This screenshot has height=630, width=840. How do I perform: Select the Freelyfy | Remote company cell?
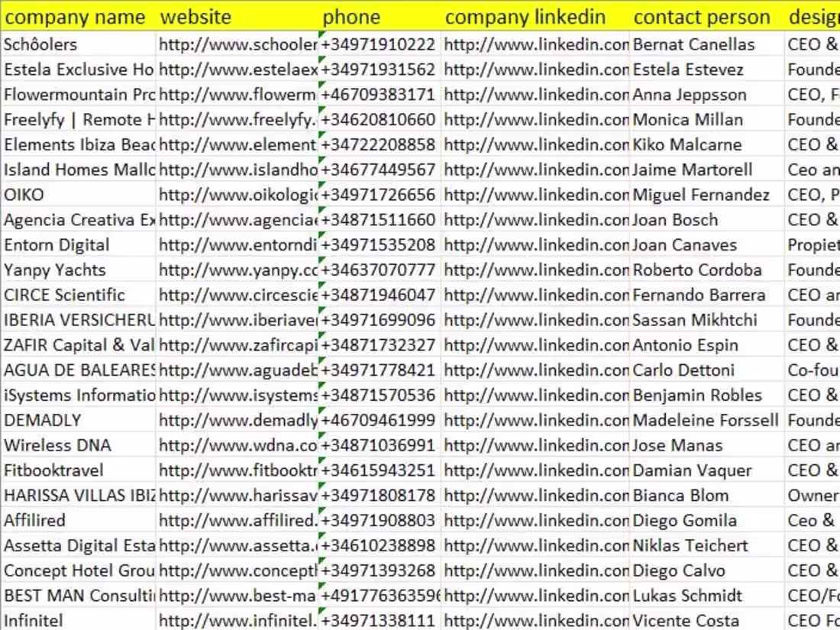pos(79,119)
